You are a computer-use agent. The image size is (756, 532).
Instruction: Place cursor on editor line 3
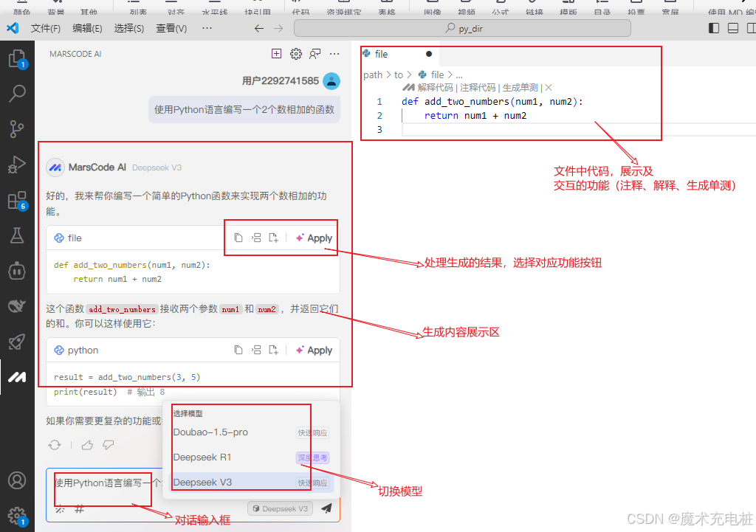tap(579, 130)
